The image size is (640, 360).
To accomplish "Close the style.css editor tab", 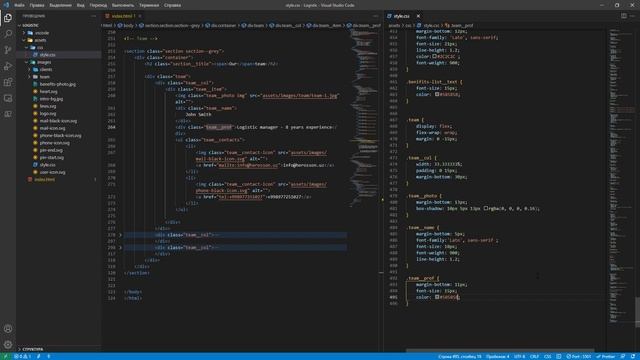I will 418,16.
